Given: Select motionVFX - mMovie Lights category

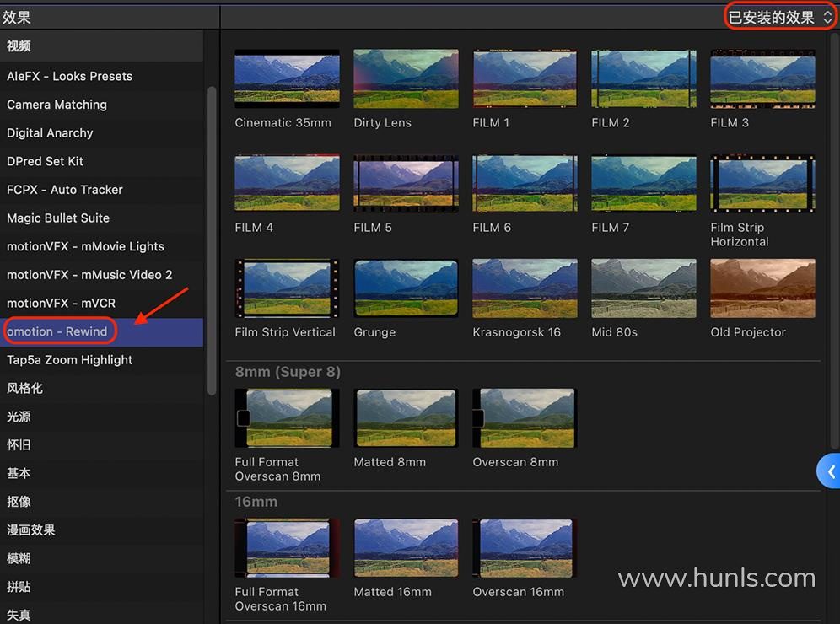Looking at the screenshot, I should pos(102,246).
